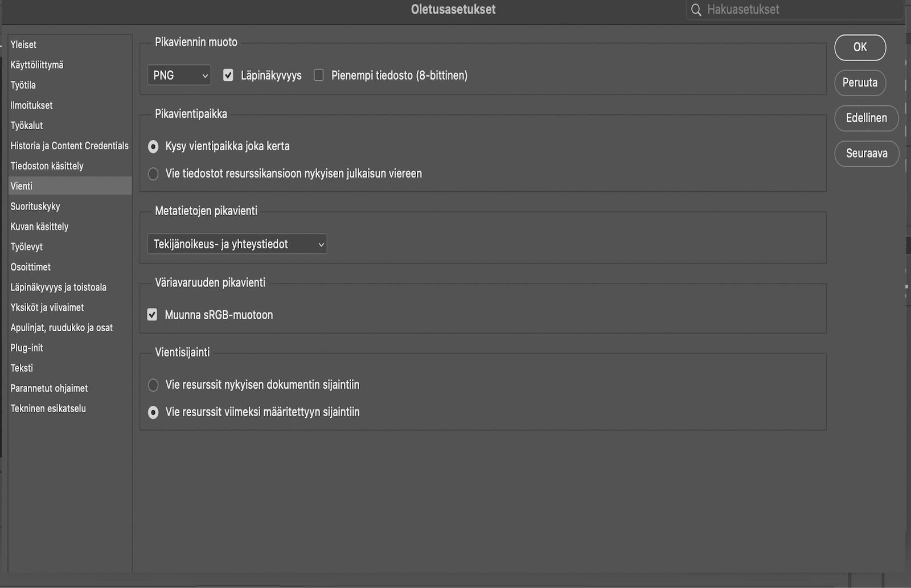This screenshot has width=911, height=588.
Task: Select the Työkalut category
Action: 70,125
